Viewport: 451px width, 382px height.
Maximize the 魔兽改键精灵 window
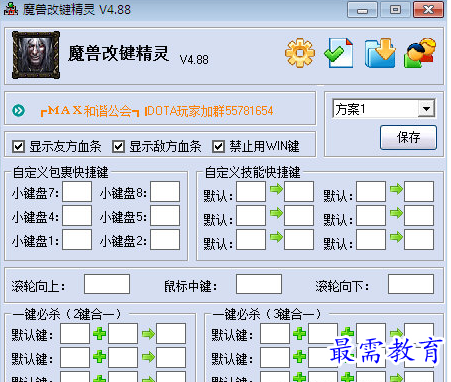point(395,10)
